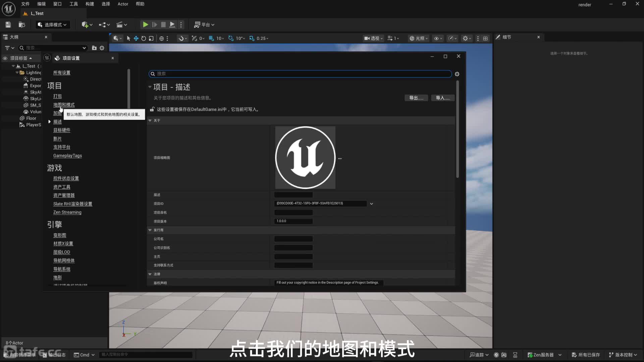The image size is (644, 362).
Task: Open the 构建 (Build) menu
Action: click(90, 4)
